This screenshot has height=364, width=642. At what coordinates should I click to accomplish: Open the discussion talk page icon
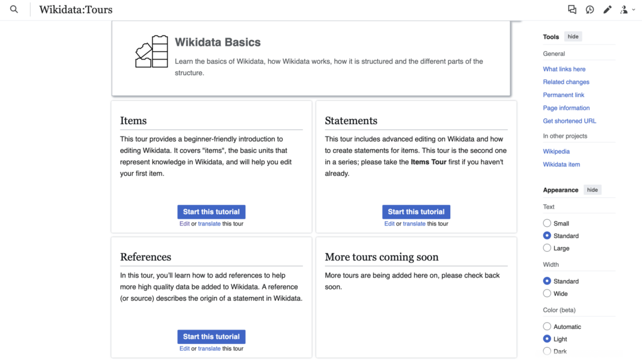tap(572, 9)
